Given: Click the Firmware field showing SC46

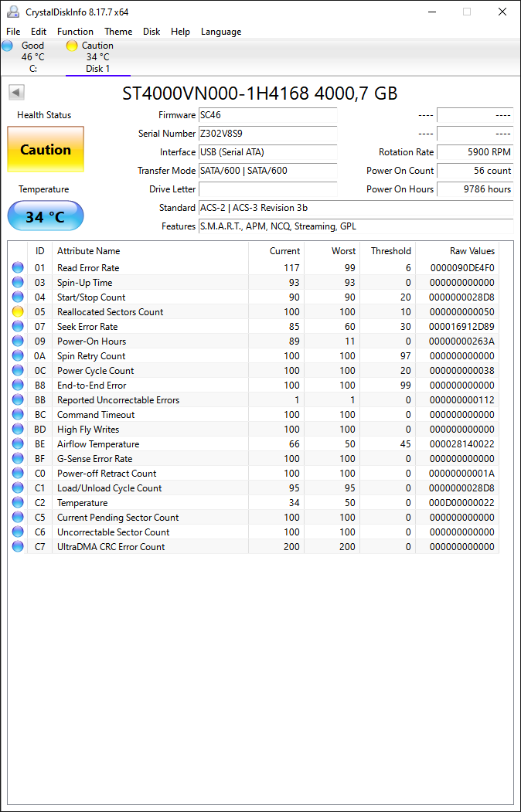Looking at the screenshot, I should tap(267, 115).
